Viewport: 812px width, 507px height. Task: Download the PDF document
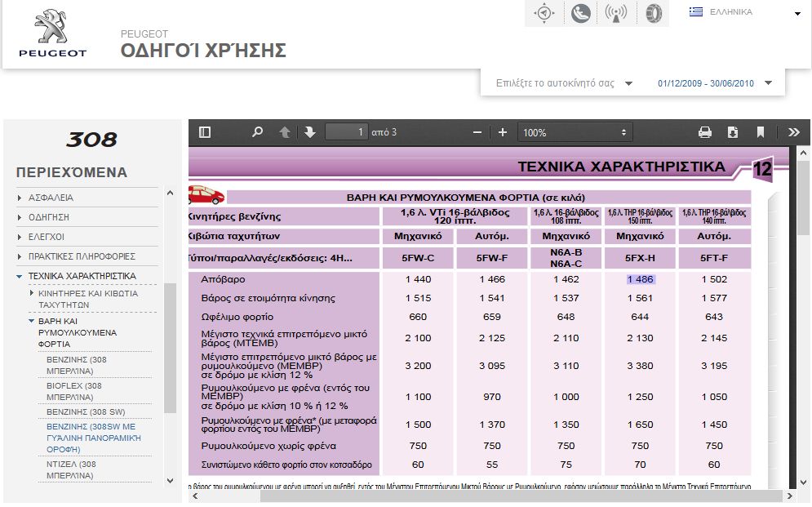(732, 132)
